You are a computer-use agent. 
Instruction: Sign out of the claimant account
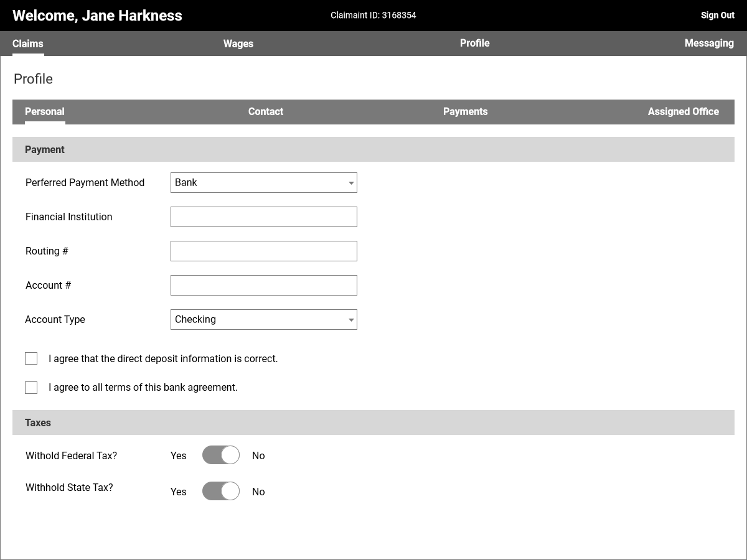717,16
